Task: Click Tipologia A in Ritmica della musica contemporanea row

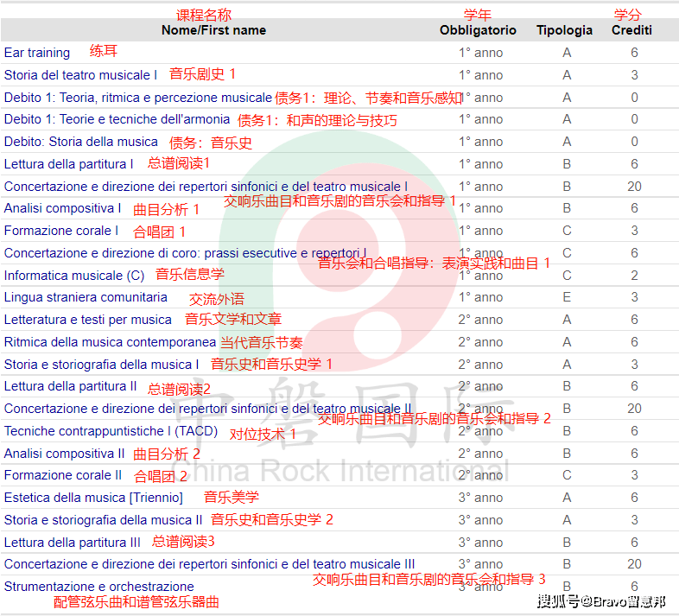Action: click(x=567, y=342)
